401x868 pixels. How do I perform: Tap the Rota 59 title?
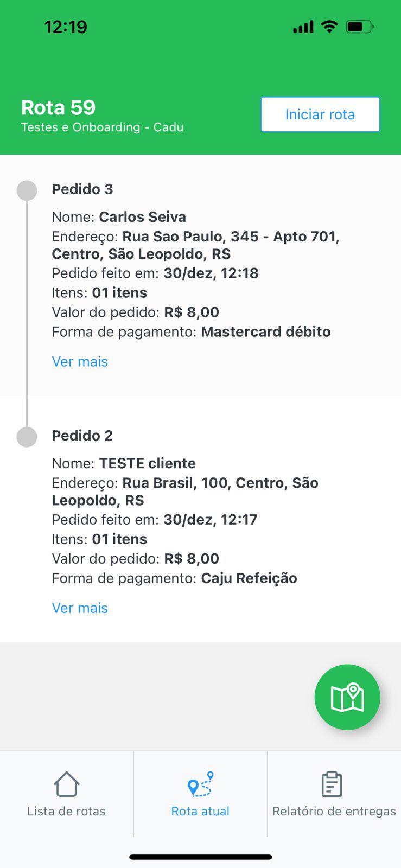[x=58, y=107]
